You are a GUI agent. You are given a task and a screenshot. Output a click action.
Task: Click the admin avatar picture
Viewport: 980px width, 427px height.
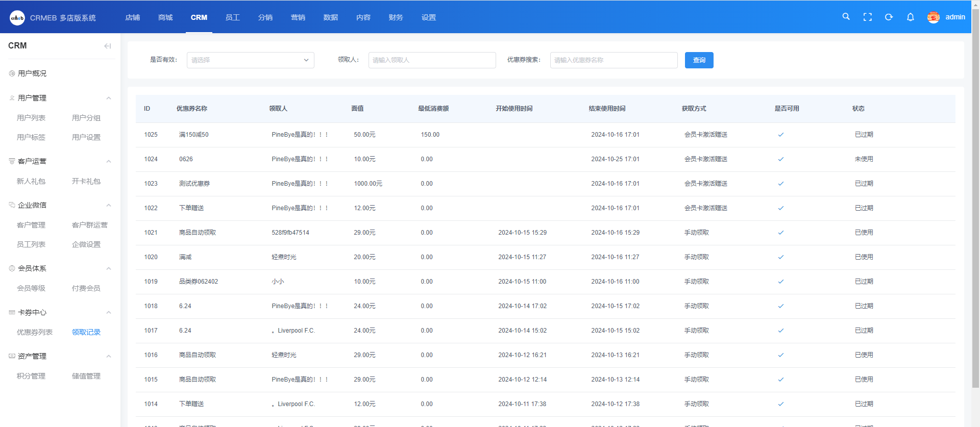coord(933,17)
